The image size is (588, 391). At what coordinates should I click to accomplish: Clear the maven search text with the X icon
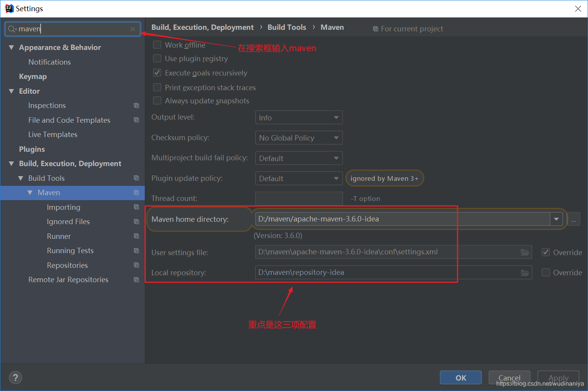[x=133, y=29]
